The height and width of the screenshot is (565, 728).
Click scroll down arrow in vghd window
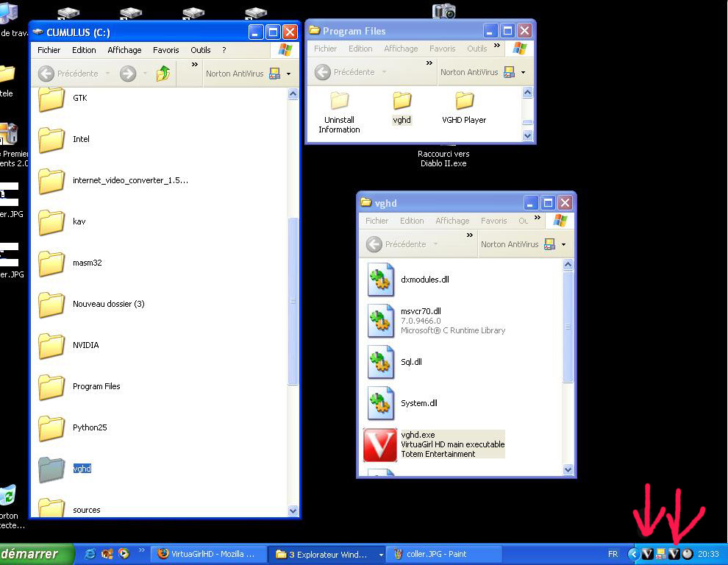click(568, 470)
